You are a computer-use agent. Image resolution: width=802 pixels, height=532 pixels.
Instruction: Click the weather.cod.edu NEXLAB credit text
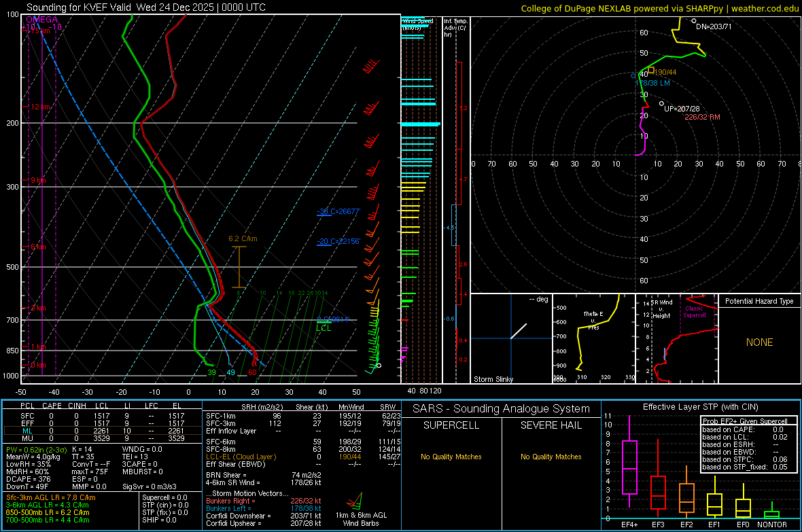[x=659, y=8]
